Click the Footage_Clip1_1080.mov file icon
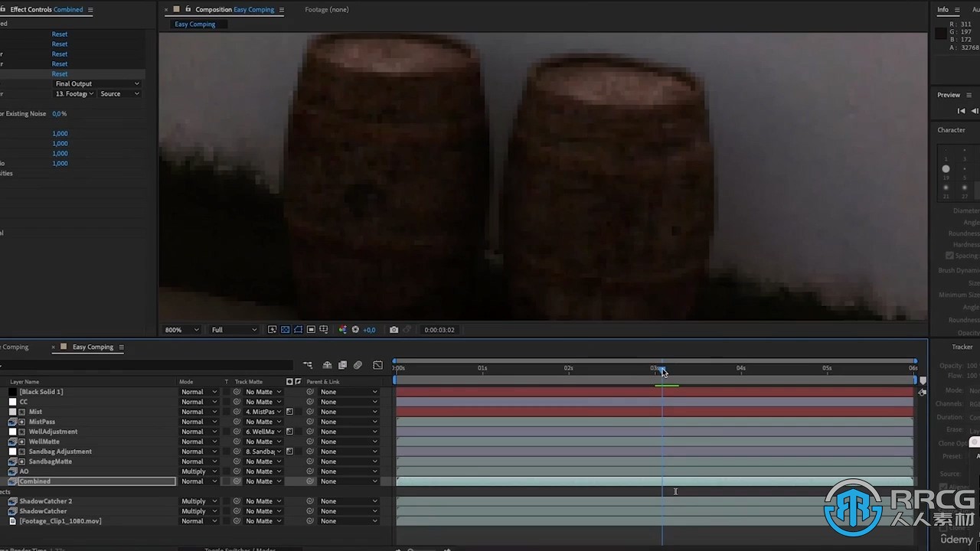Screen dimensions: 980x551 (x=12, y=521)
